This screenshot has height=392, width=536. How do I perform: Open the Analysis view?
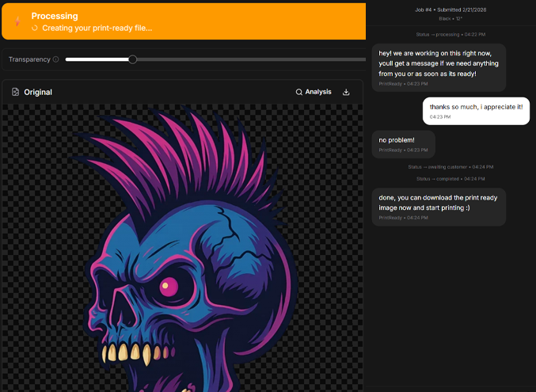314,92
